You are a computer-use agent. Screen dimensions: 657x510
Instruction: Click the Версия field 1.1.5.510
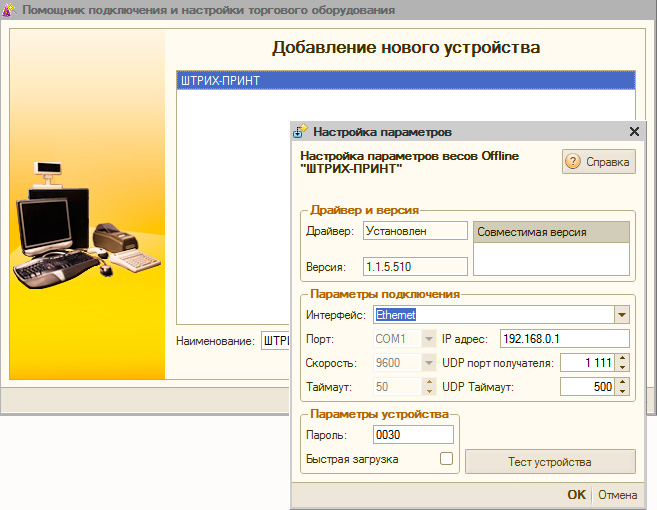click(x=415, y=267)
